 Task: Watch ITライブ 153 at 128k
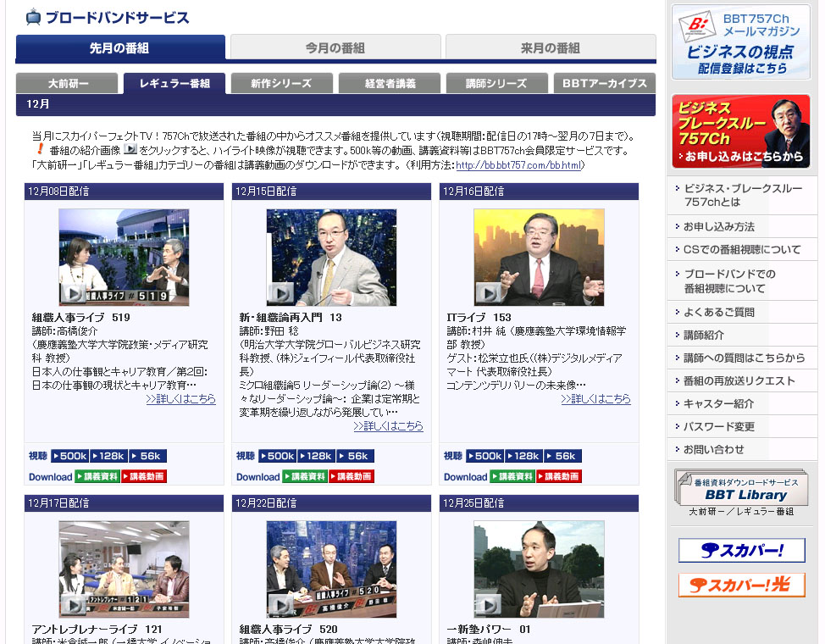pyautogui.click(x=524, y=456)
